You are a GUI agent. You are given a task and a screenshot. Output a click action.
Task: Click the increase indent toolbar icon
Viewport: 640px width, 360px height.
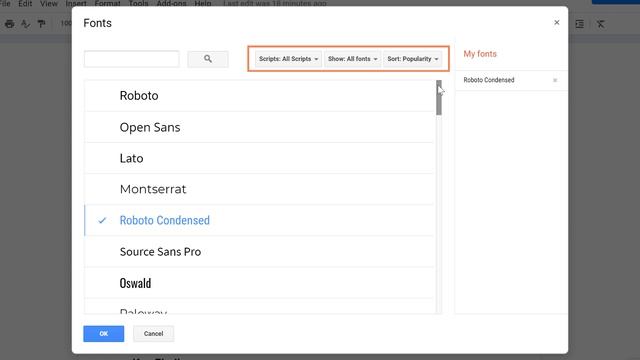point(580,24)
